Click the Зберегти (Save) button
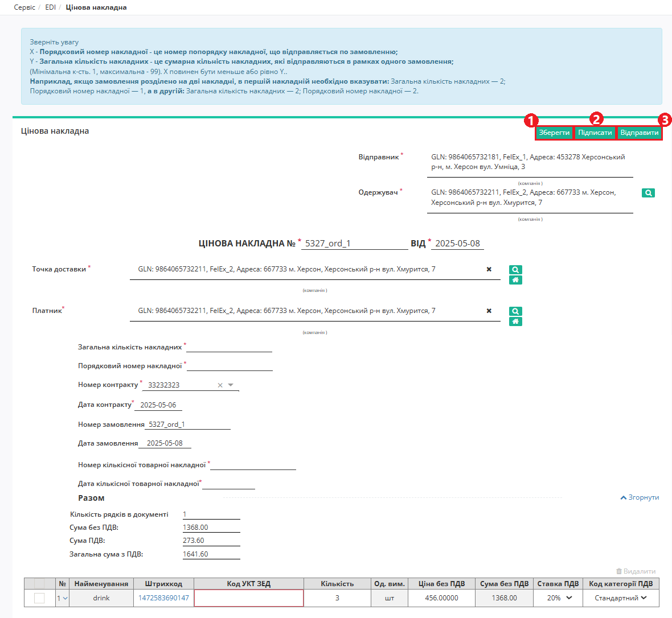672x618 pixels. coord(554,133)
